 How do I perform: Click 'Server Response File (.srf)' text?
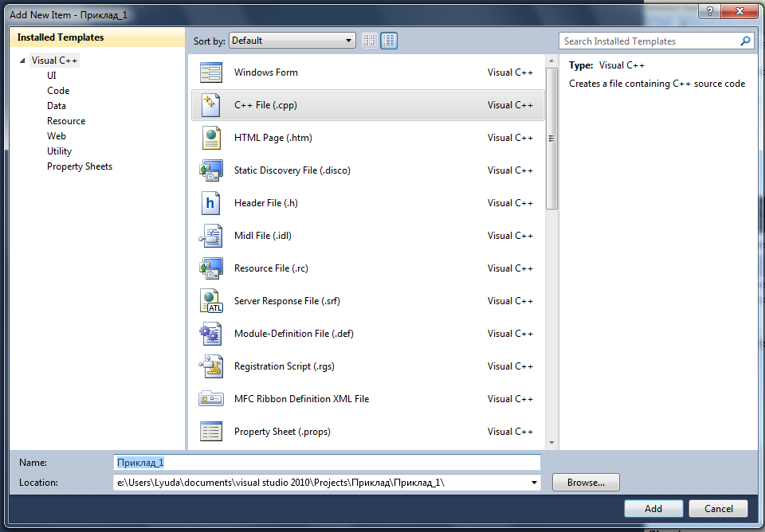tap(287, 301)
